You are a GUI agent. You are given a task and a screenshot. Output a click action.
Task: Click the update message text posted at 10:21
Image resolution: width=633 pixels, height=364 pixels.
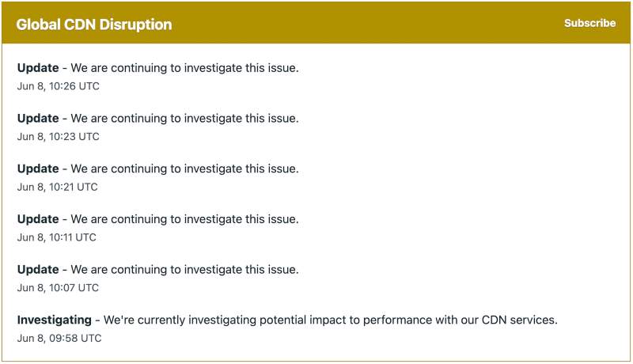click(x=185, y=169)
